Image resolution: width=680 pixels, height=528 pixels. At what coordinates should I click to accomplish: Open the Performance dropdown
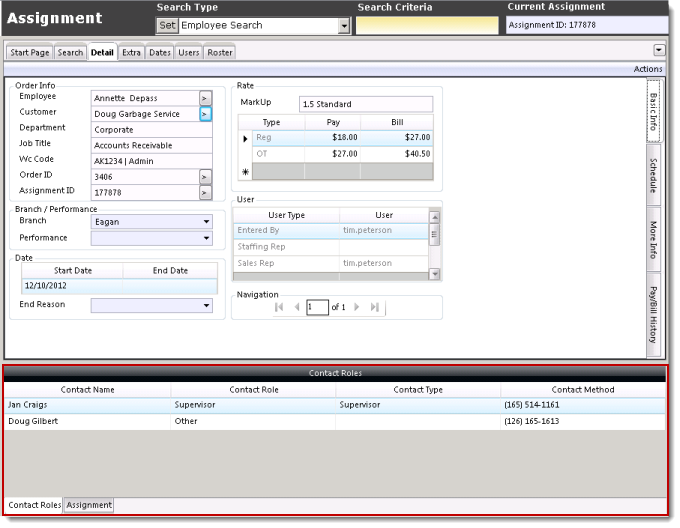206,238
